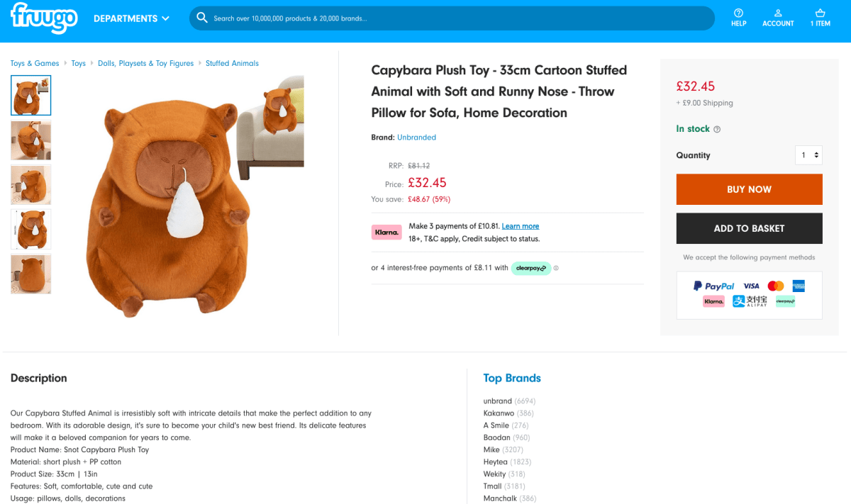Open the Unbranded brand link
This screenshot has height=504, width=851.
(416, 138)
